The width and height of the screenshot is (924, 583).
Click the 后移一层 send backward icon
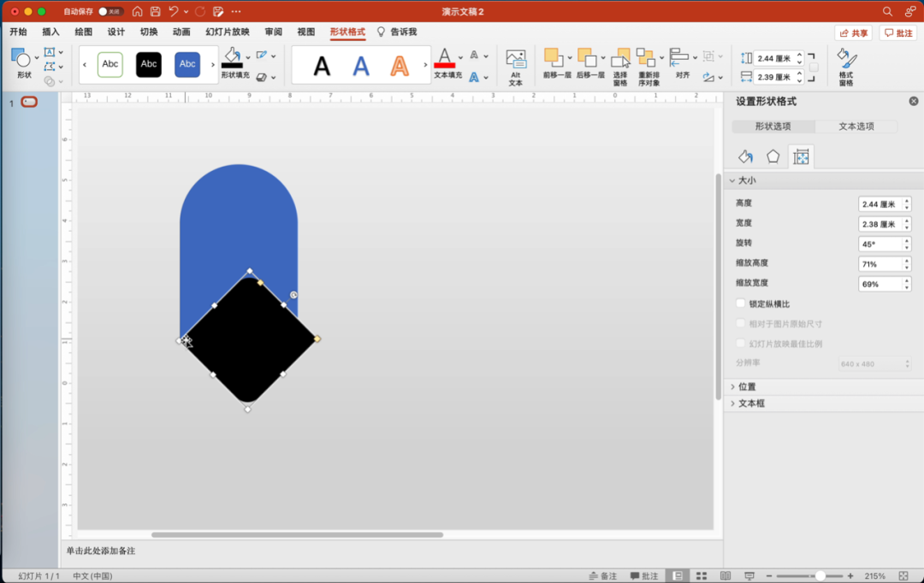[587, 58]
